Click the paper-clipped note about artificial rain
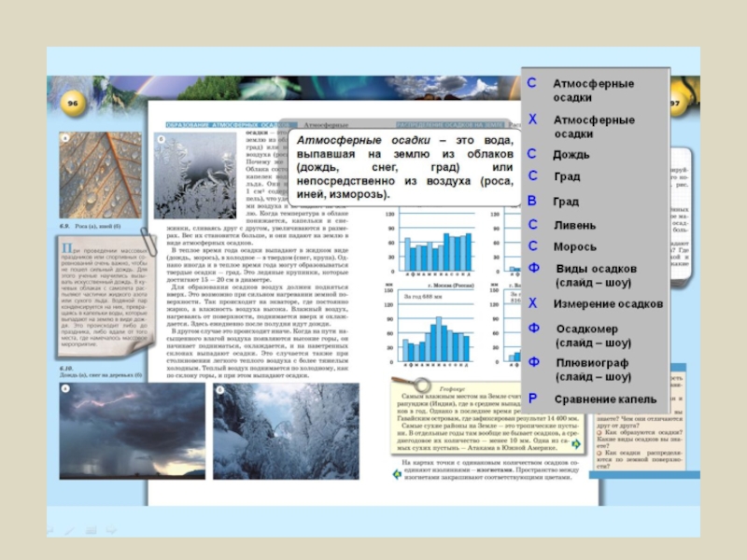 [x=105, y=298]
